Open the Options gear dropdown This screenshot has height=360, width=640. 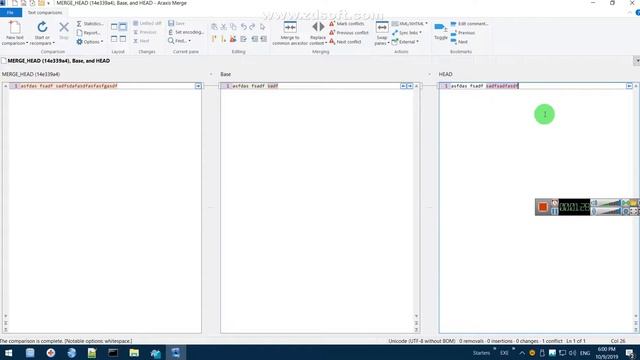(x=89, y=42)
